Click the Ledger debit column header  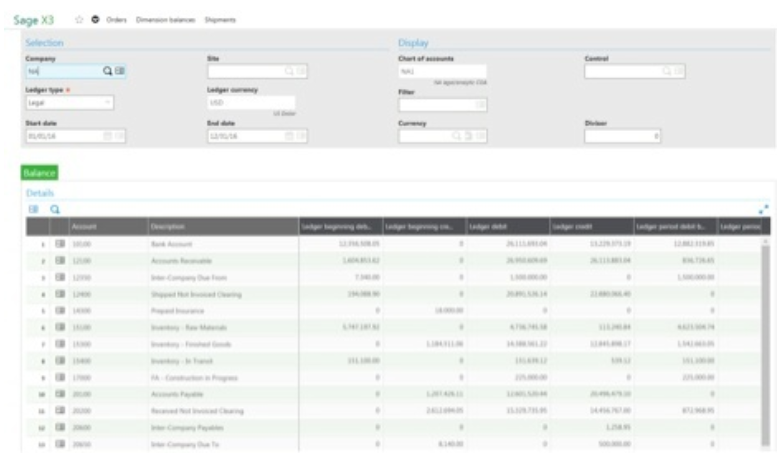(x=508, y=227)
